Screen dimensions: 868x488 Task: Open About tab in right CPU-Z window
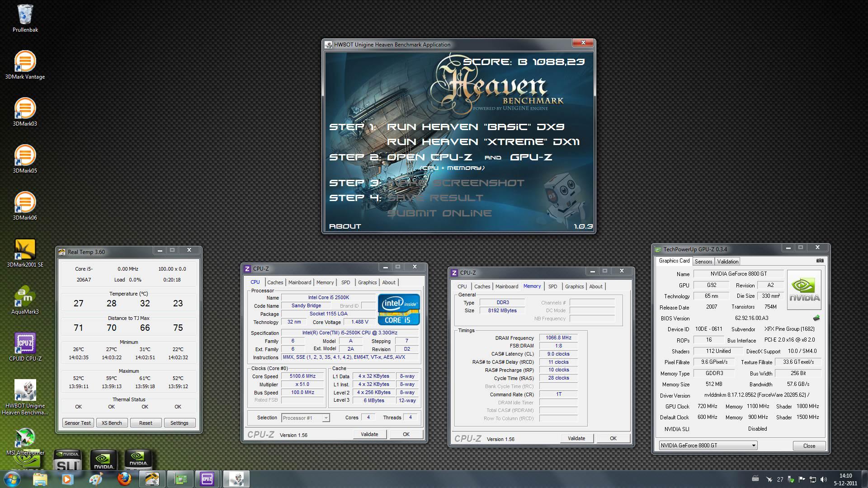(596, 286)
